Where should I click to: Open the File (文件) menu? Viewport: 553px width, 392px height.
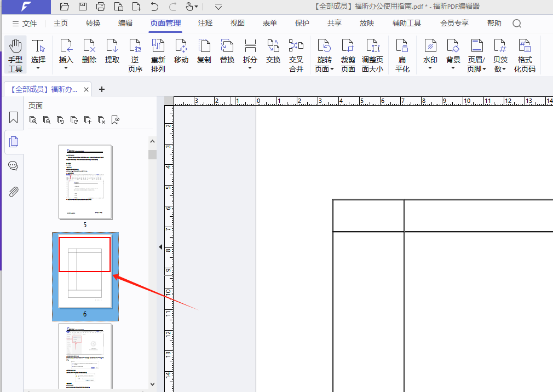click(x=25, y=24)
